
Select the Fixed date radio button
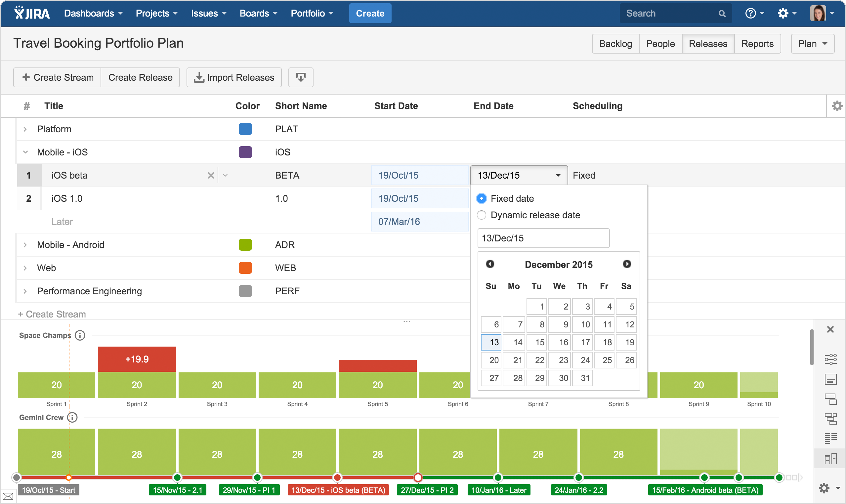(481, 198)
